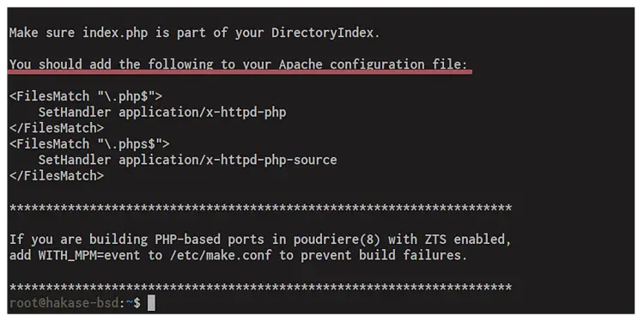644x322 pixels.
Task: Click the first closing FilesMatch tag
Action: click(x=57, y=128)
